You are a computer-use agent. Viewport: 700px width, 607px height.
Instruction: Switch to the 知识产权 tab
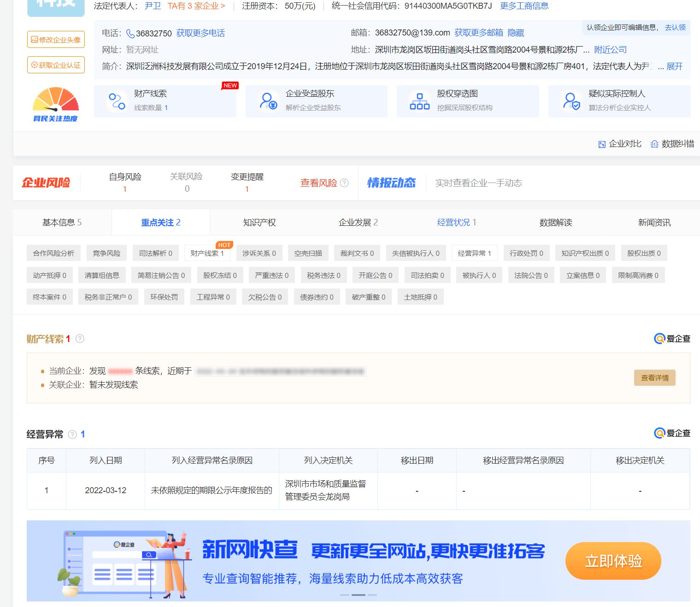(x=259, y=223)
